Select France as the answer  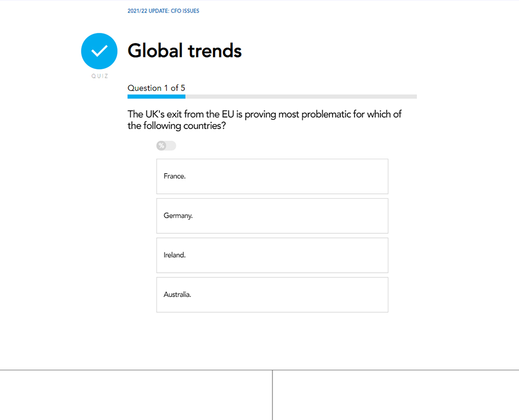[x=272, y=176]
